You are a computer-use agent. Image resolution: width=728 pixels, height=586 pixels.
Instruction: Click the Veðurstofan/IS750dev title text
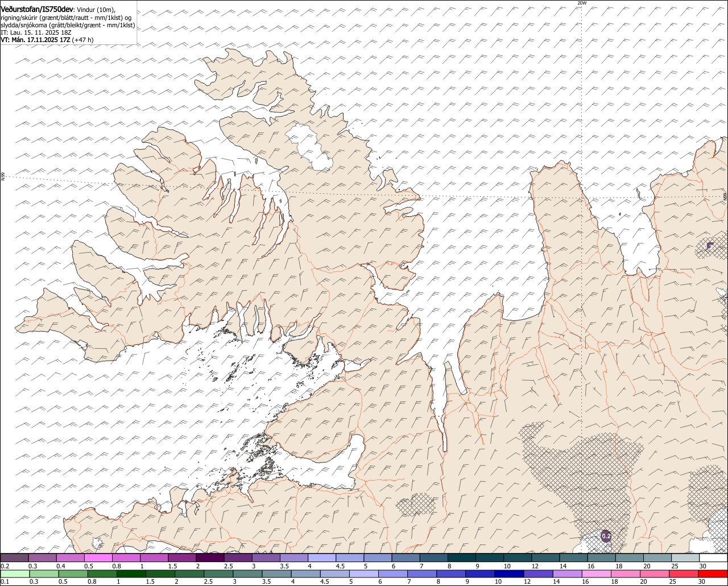[x=37, y=9]
